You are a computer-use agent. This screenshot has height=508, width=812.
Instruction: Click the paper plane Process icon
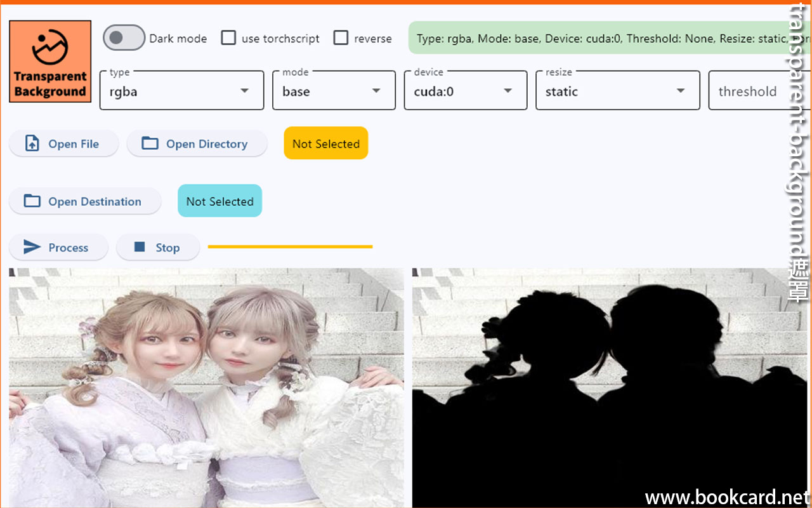(32, 248)
